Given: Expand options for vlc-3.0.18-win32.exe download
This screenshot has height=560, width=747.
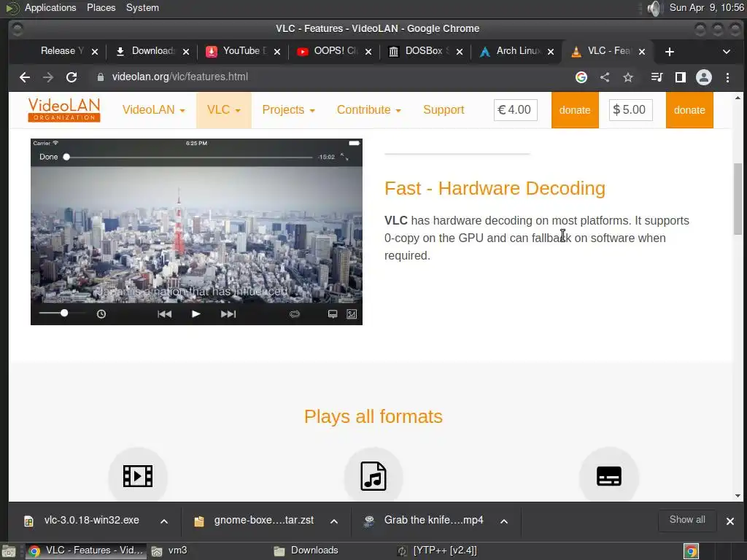Looking at the screenshot, I should (x=164, y=521).
